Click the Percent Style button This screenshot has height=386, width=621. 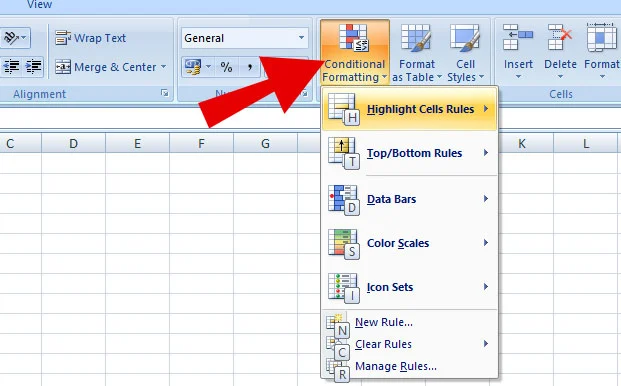[x=226, y=67]
